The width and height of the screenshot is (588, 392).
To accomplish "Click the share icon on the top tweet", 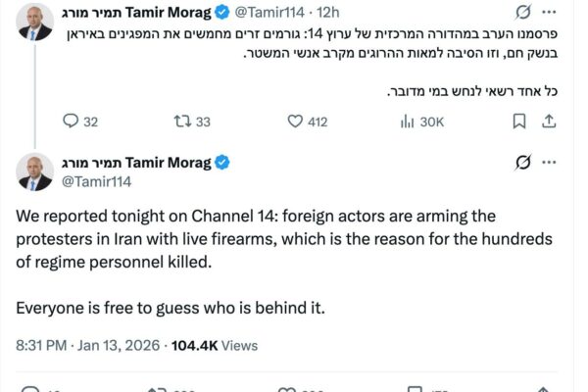I will point(550,121).
